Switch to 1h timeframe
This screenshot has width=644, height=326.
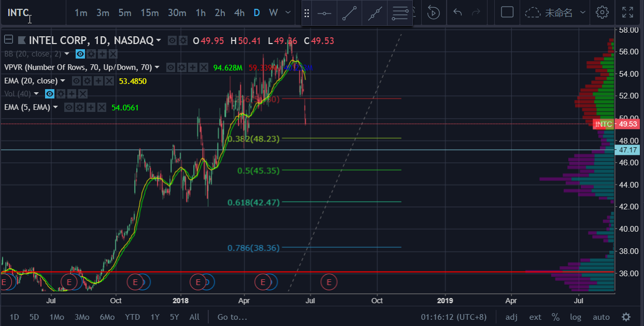[201, 13]
